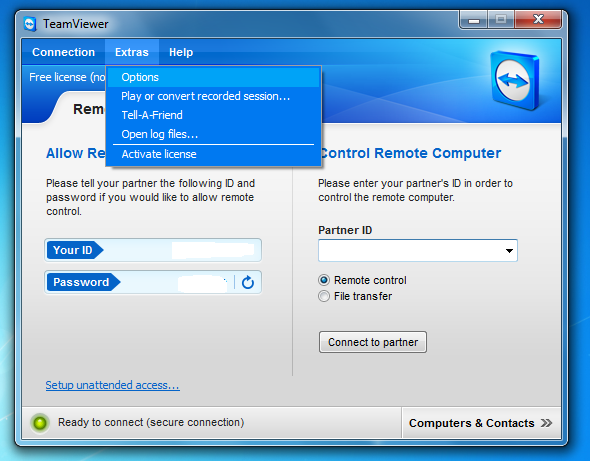Click the Ready to connect status text

click(151, 423)
